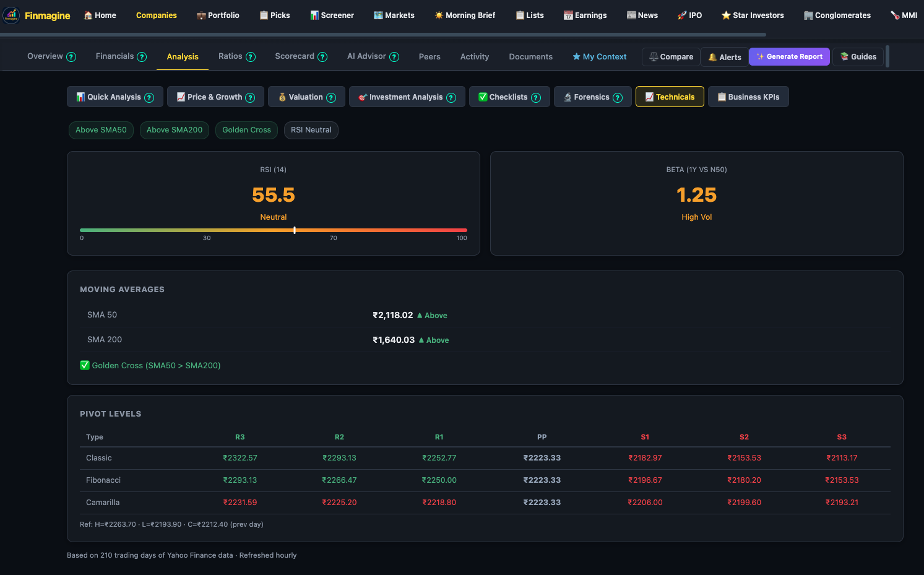Click the Generate Report button
The width and height of the screenshot is (924, 575).
pos(789,56)
